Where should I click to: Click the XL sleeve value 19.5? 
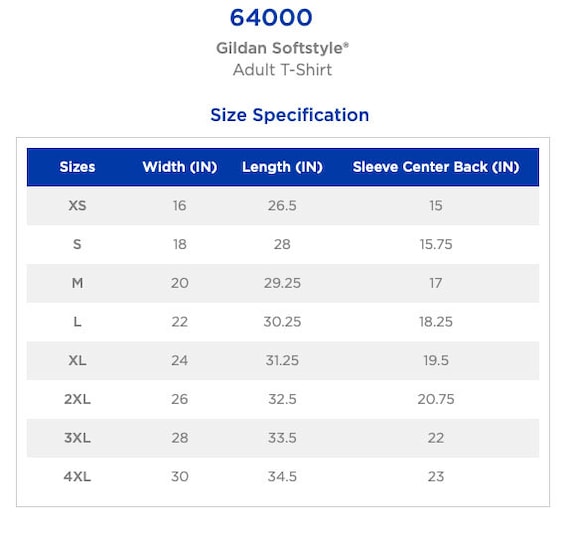coord(436,361)
